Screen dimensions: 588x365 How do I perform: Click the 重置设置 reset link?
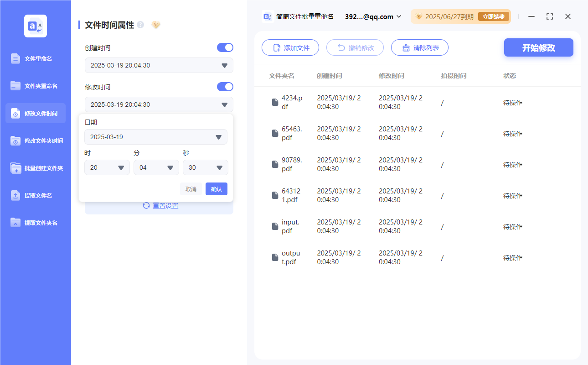pos(165,205)
